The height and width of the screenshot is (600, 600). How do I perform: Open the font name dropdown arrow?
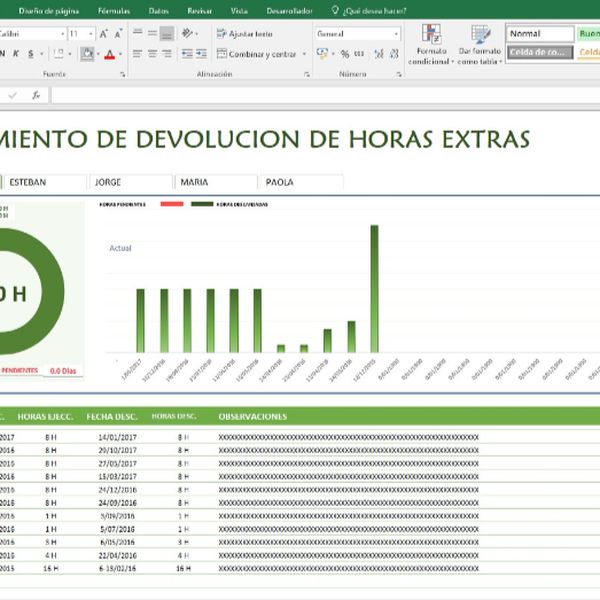click(62, 34)
